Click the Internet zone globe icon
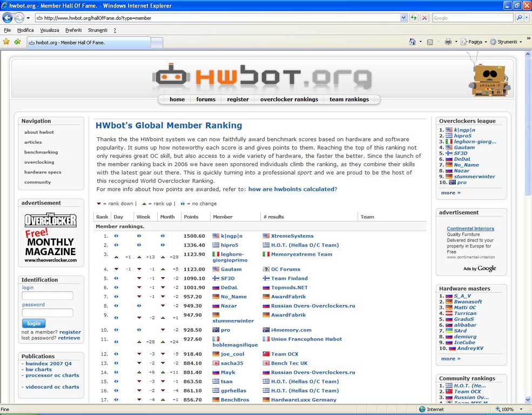The image size is (532, 415). pos(422,409)
